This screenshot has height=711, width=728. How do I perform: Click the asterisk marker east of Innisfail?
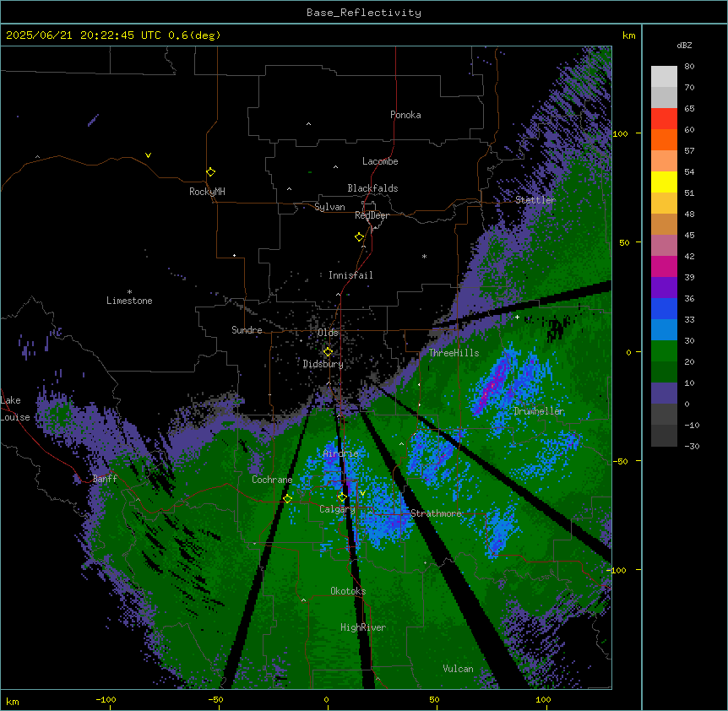(x=424, y=256)
